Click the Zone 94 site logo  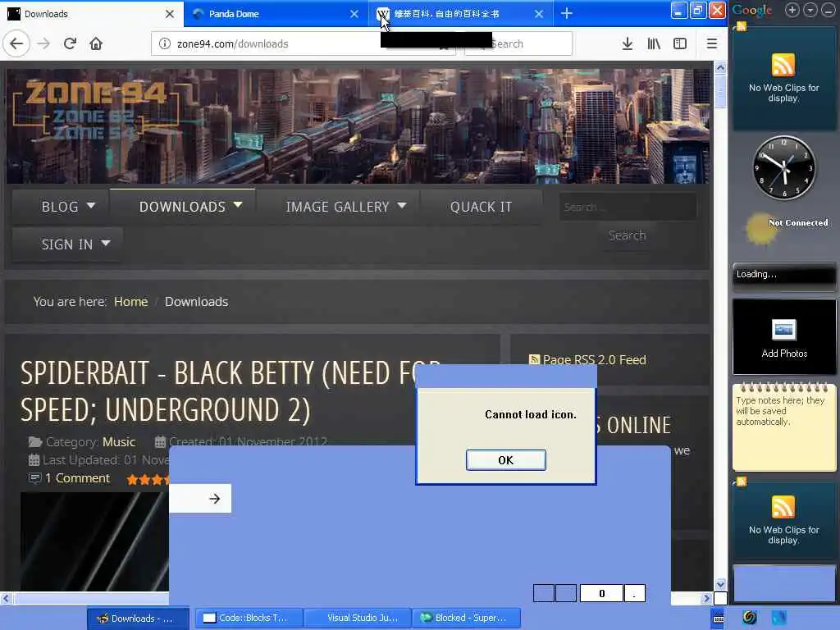coord(95,109)
